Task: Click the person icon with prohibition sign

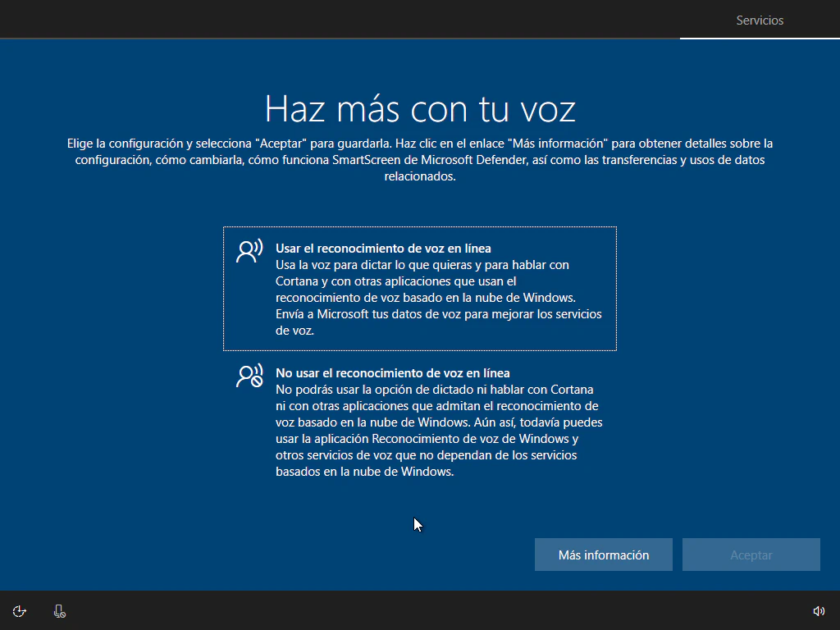Action: [x=249, y=376]
